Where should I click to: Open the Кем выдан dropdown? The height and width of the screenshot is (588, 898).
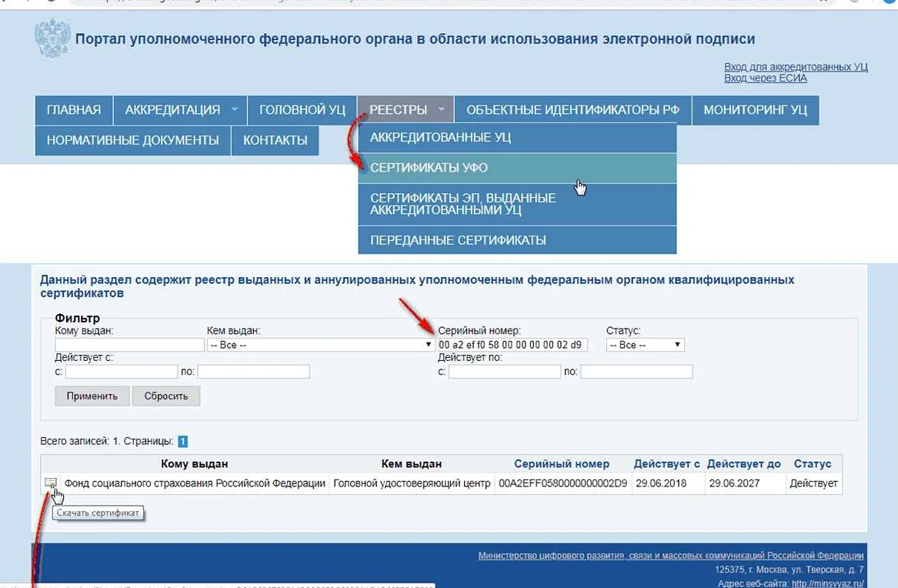click(x=320, y=345)
